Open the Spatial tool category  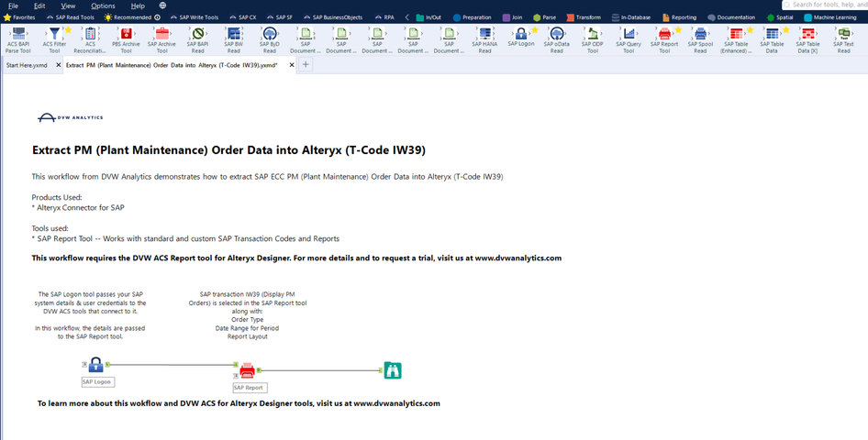(x=780, y=17)
